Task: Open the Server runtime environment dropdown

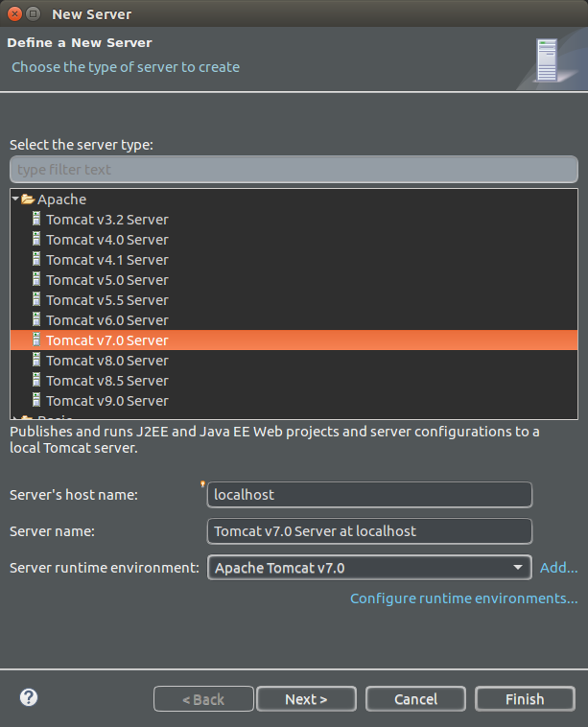Action: click(x=369, y=568)
